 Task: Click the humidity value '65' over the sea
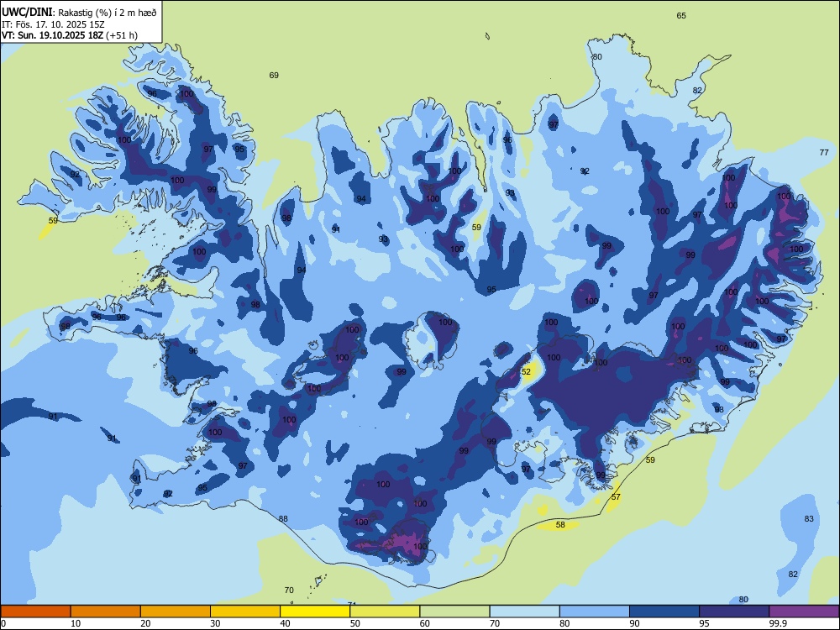(x=681, y=15)
